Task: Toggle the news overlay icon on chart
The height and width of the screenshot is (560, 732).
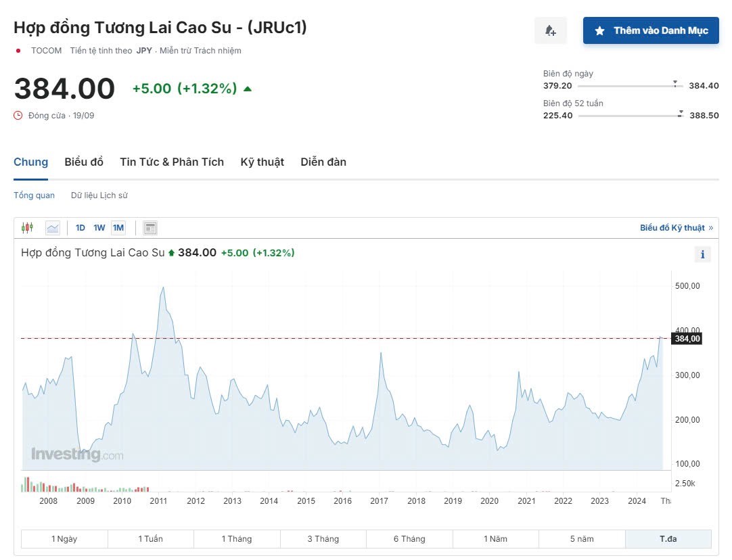Action: tap(150, 228)
